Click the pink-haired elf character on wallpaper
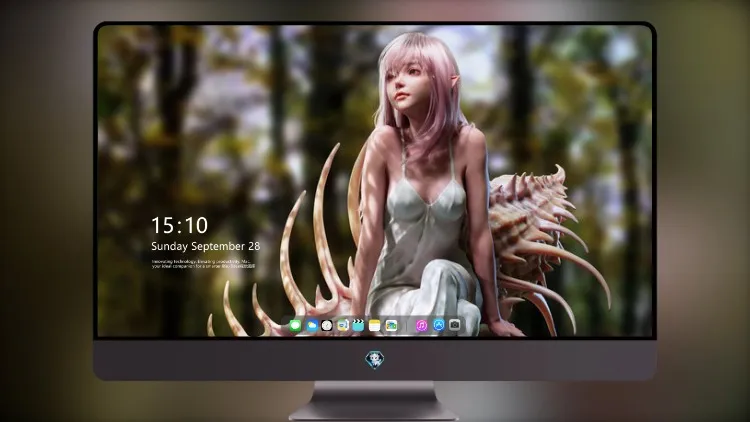Image resolution: width=750 pixels, height=422 pixels. tap(423, 182)
